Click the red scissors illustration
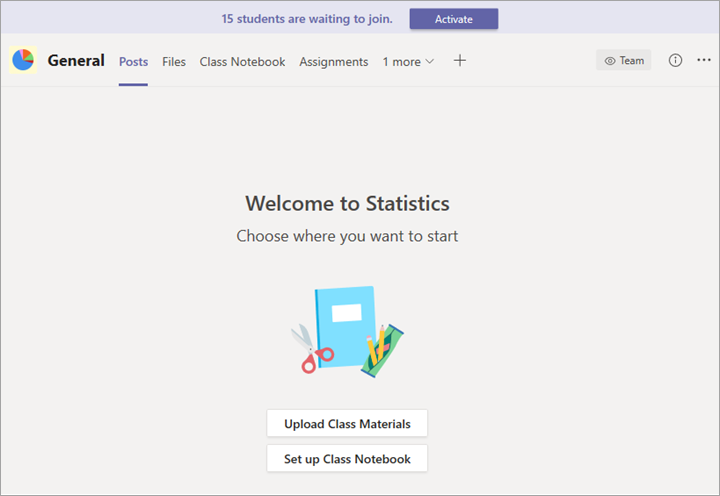The width and height of the screenshot is (720, 496). pos(311,350)
